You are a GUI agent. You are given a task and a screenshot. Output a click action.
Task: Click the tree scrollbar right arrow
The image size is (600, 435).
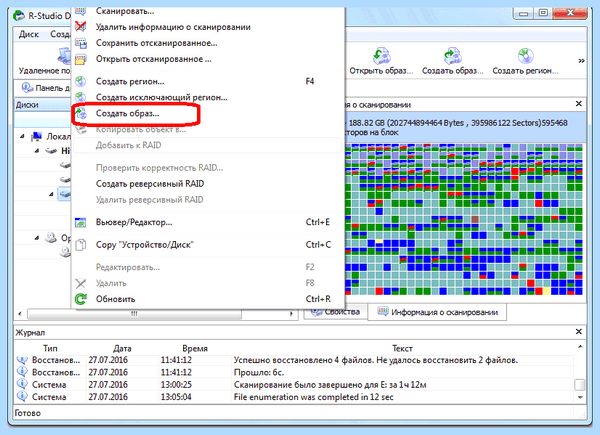point(292,314)
